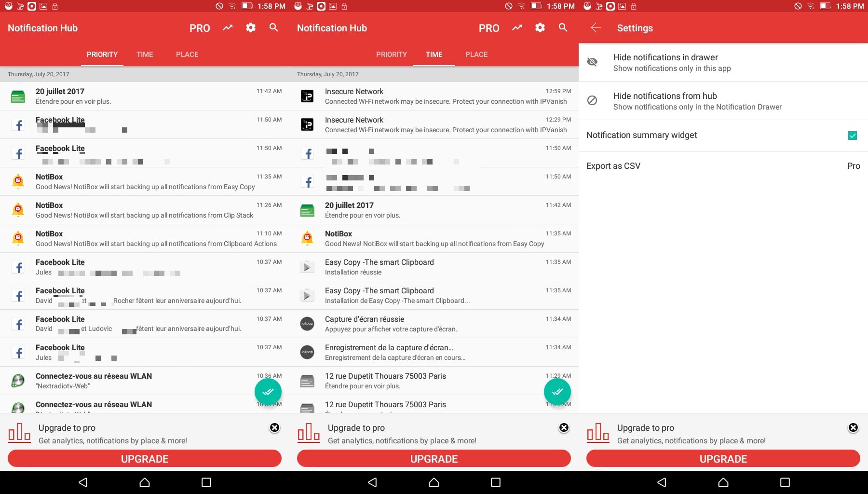Tap UPGRADE button on Settings screen
This screenshot has height=494, width=868.
tap(723, 459)
